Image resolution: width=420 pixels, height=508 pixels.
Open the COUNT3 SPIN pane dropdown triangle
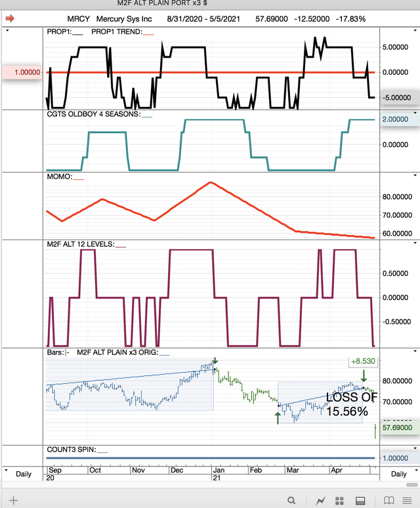tap(415, 448)
